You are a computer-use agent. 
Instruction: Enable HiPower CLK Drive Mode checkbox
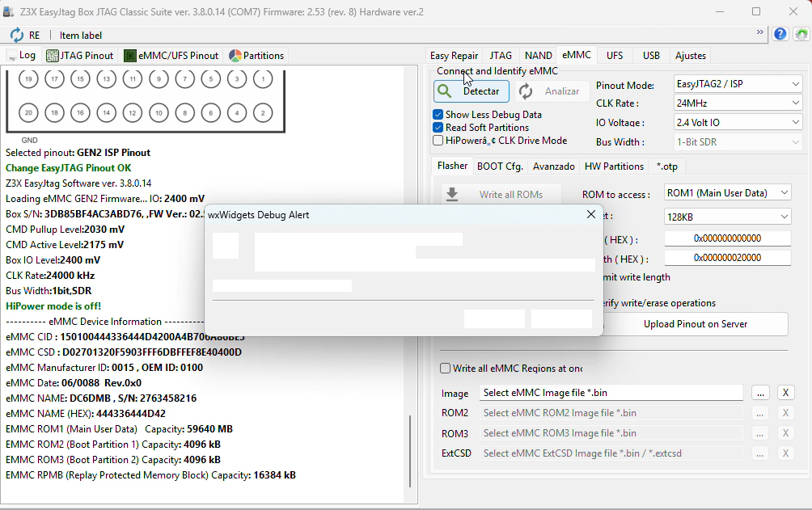click(x=438, y=141)
